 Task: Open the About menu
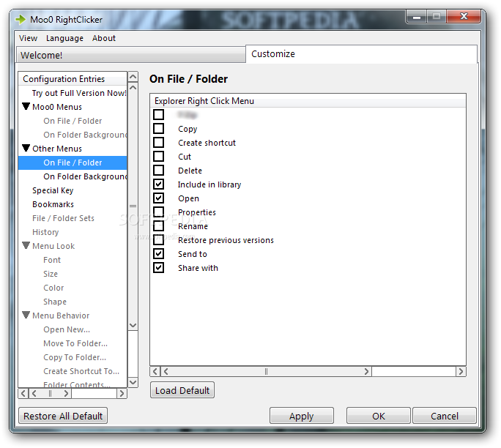tap(104, 38)
